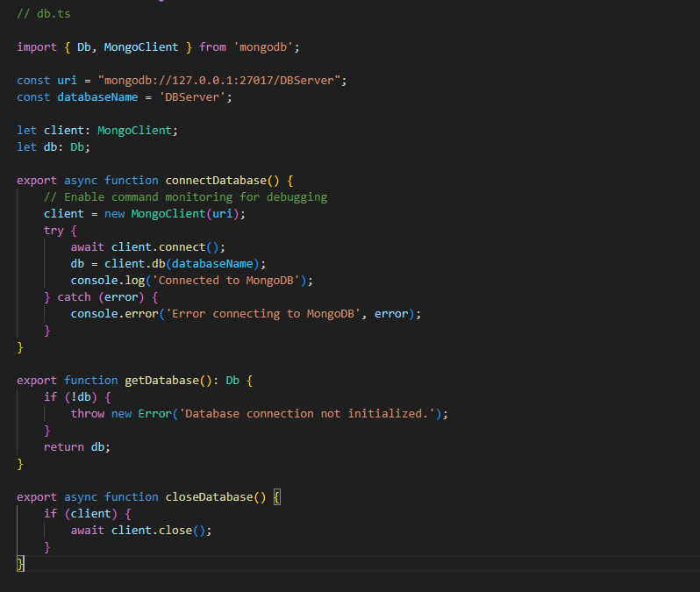Image resolution: width=700 pixels, height=592 pixels.
Task: Click the 'try' keyword
Action: tap(54, 231)
